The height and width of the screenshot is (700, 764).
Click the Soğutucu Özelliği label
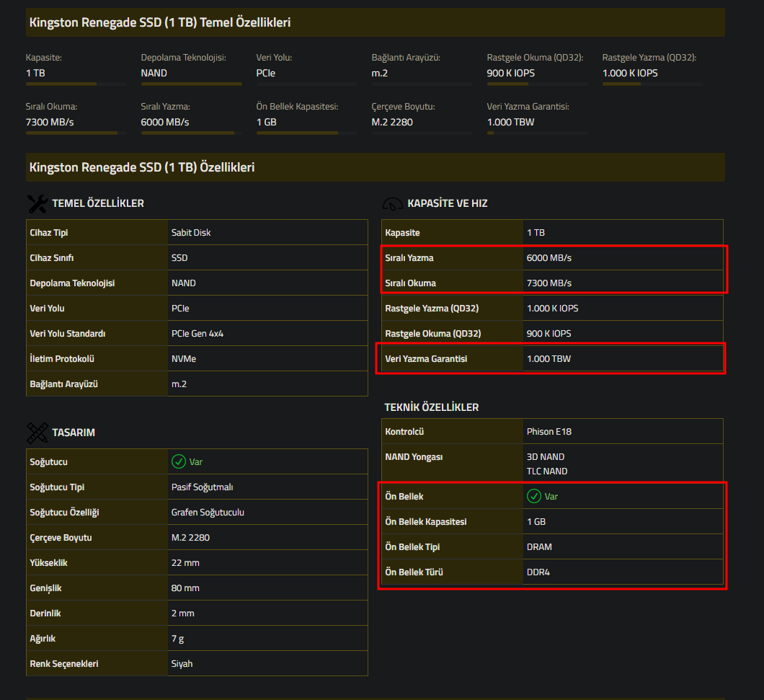(64, 513)
